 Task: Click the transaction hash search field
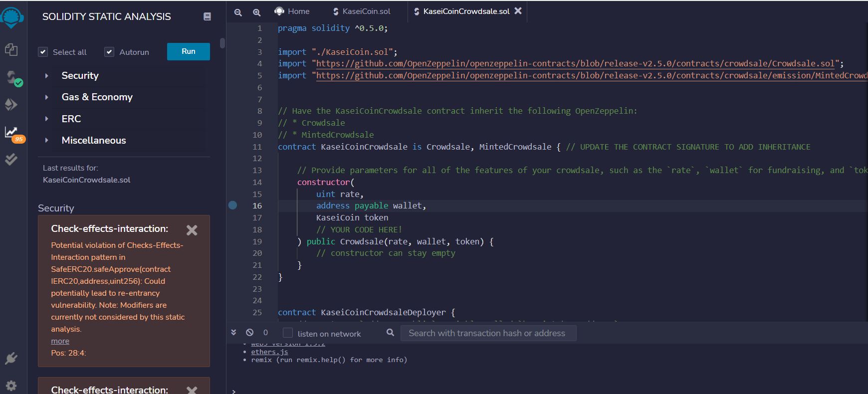(488, 333)
